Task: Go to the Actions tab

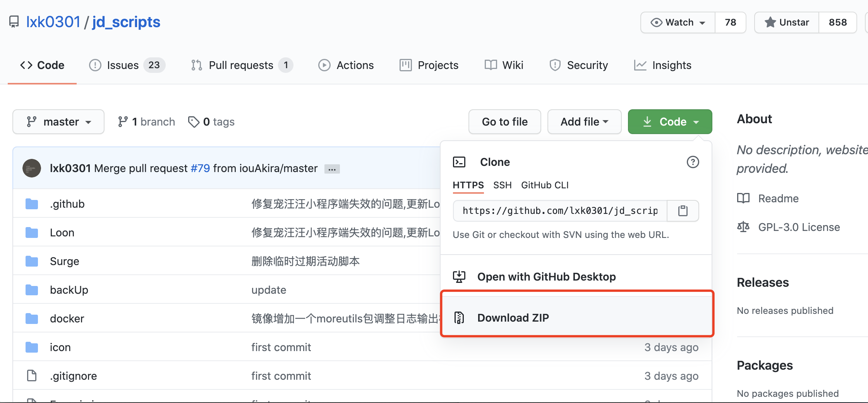Action: (x=346, y=65)
